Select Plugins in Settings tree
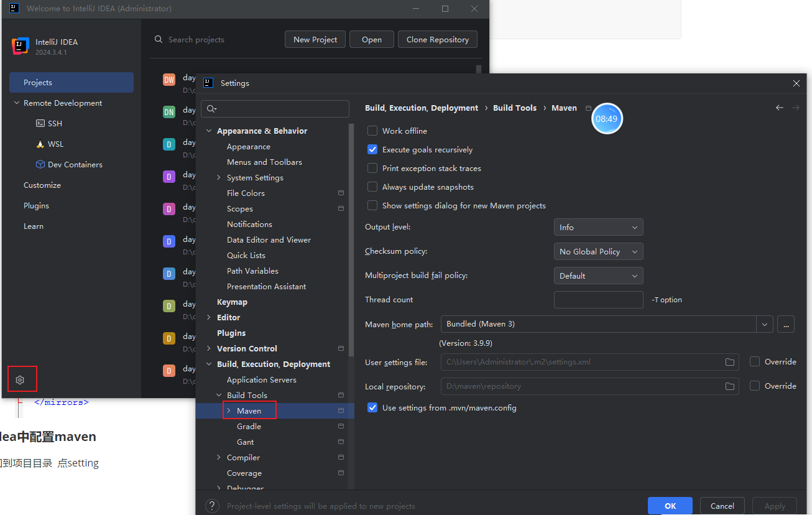Viewport: 812px width, 515px height. point(231,333)
